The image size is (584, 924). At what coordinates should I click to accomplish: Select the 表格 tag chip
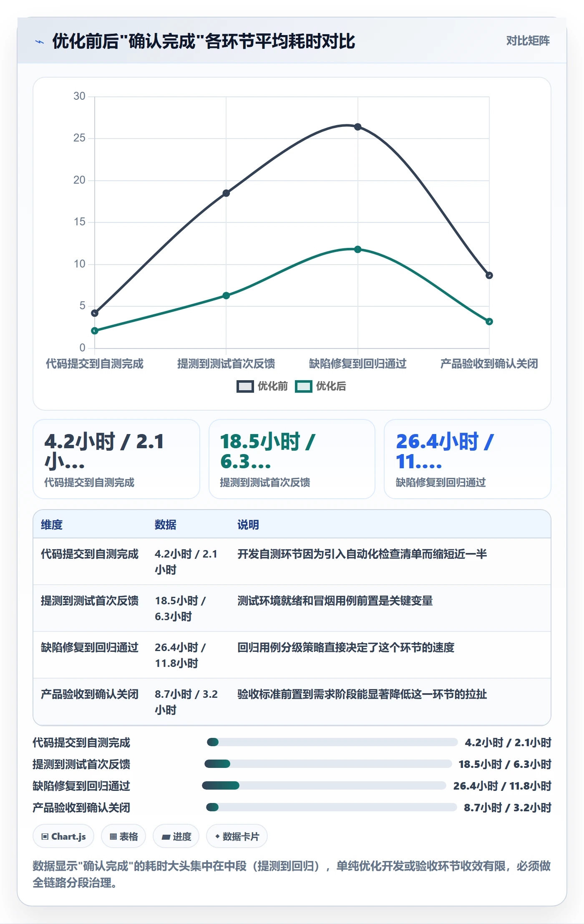(123, 836)
